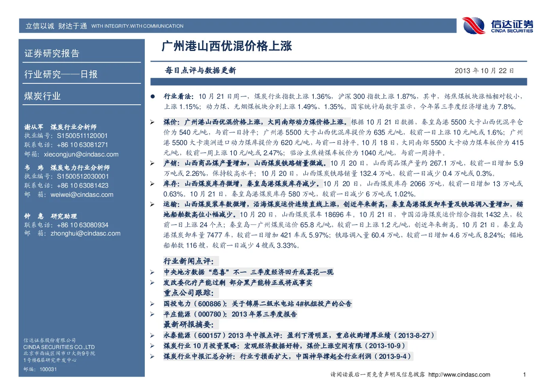Viewport: 555px width, 392px height.
Task: Click header slogan 立信以诚 财达于通
Action: pyautogui.click(x=56, y=26)
